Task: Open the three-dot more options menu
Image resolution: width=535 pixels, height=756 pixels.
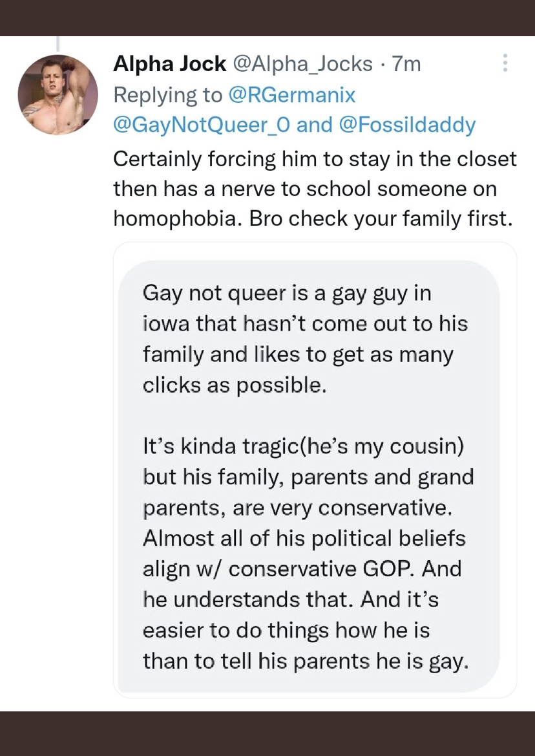Action: 505,63
